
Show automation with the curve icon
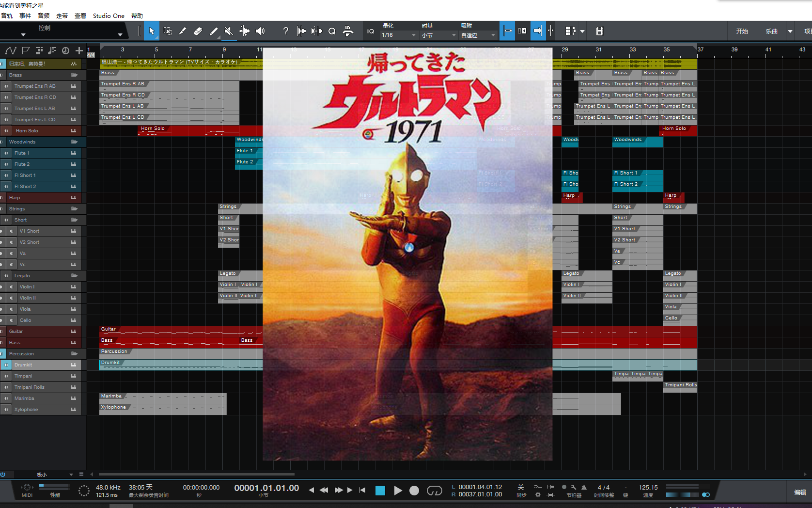(x=11, y=50)
